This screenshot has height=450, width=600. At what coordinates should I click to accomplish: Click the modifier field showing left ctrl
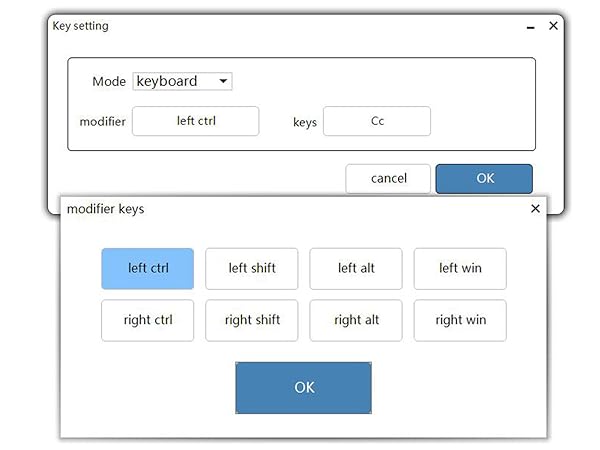coord(195,121)
